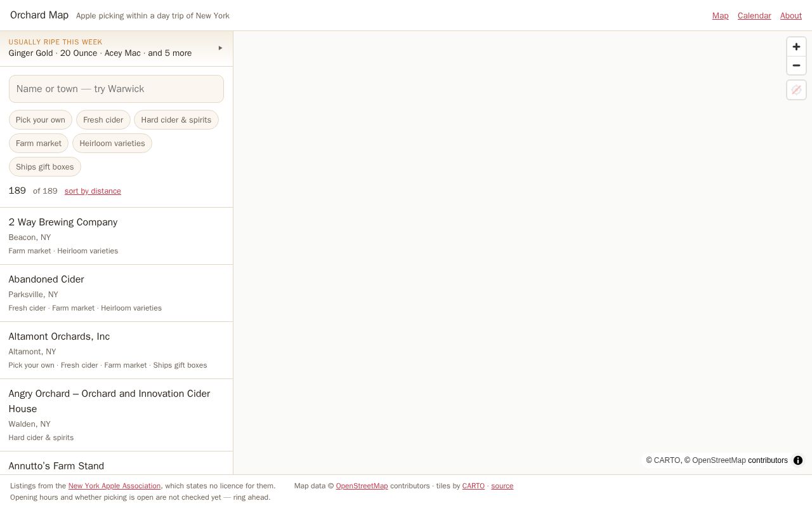This screenshot has height=508, width=812.
Task: Click the Orchard Map site title
Action: pos(39,15)
